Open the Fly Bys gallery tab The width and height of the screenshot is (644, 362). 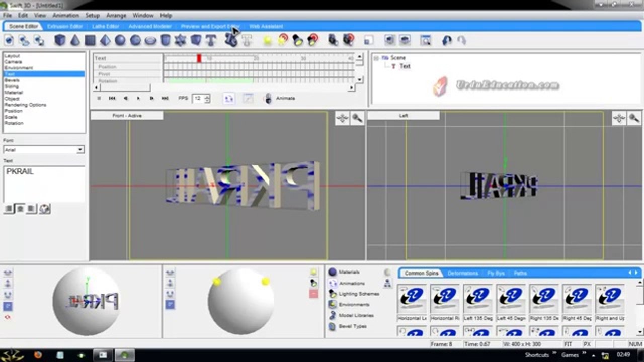coord(496,273)
